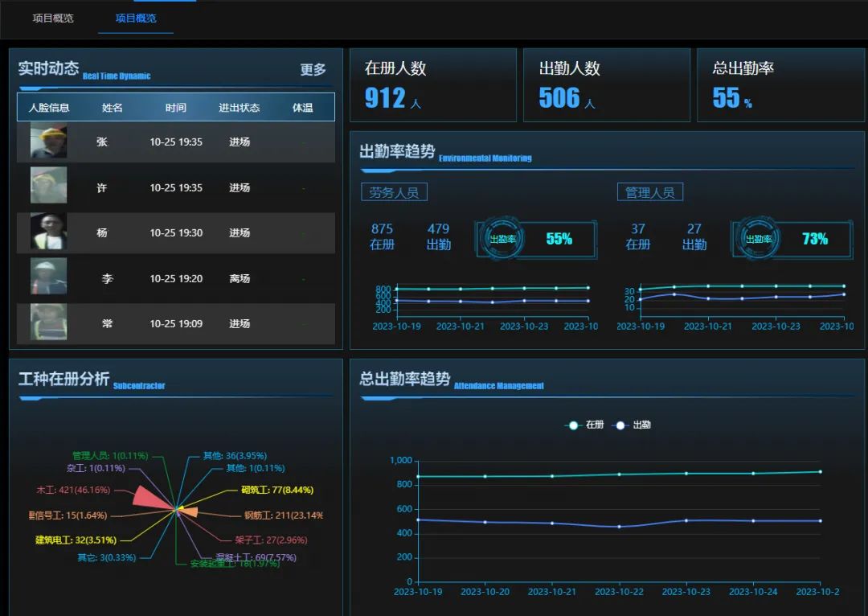
Task: Open the 更多 link in 实时动态
Action: tap(313, 70)
